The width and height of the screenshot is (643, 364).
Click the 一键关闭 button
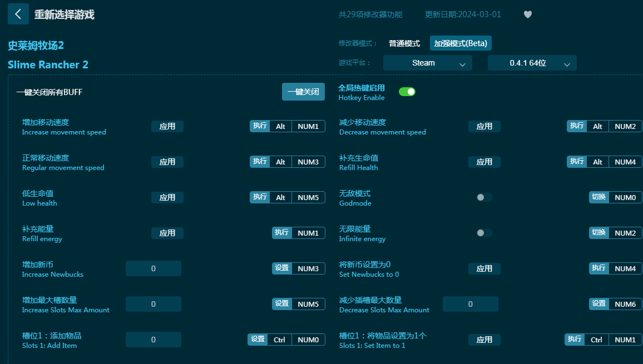point(304,92)
